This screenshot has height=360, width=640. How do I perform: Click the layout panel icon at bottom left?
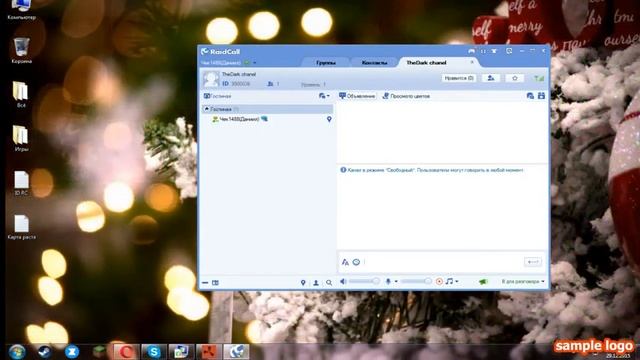click(x=215, y=282)
